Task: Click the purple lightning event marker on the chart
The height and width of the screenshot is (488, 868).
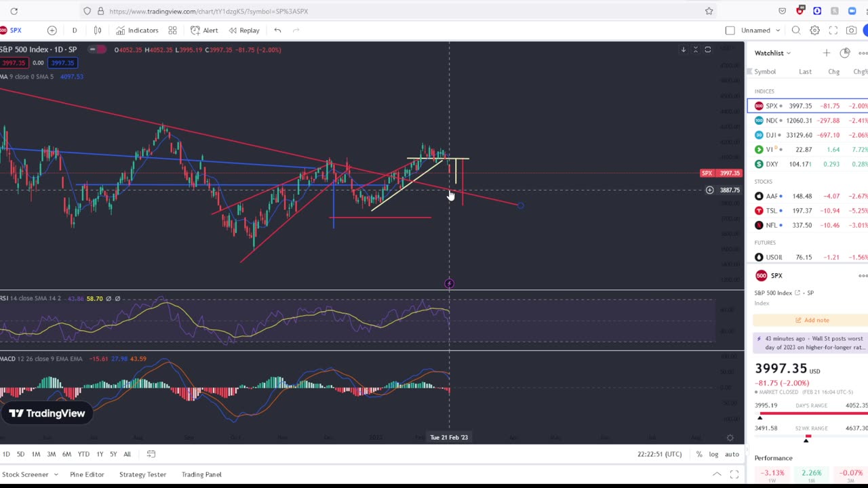Action: 449,283
